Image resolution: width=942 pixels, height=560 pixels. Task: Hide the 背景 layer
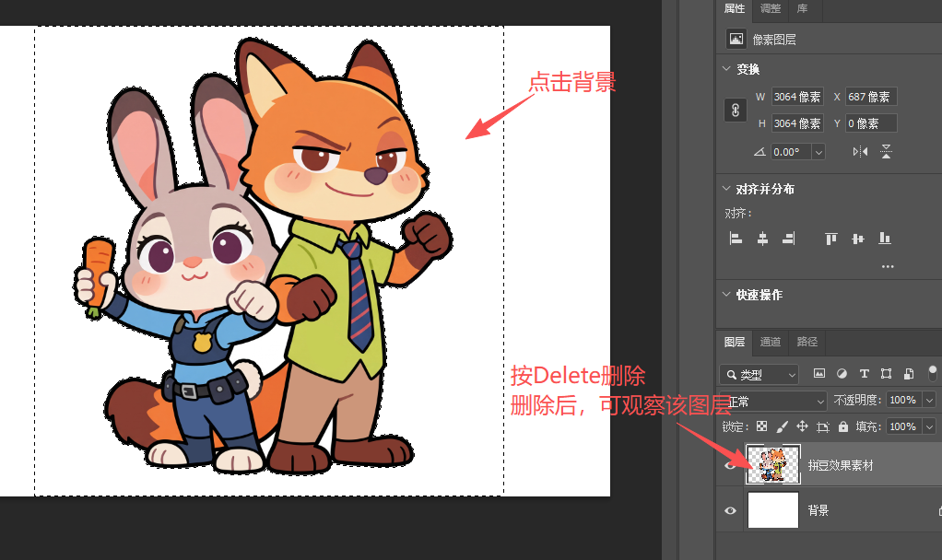coord(731,511)
